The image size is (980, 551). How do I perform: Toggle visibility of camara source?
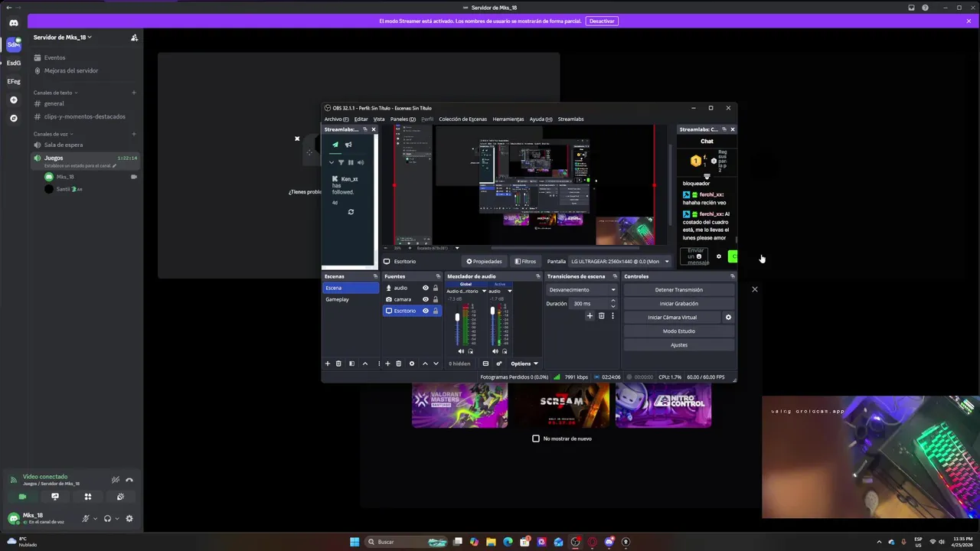pos(426,299)
